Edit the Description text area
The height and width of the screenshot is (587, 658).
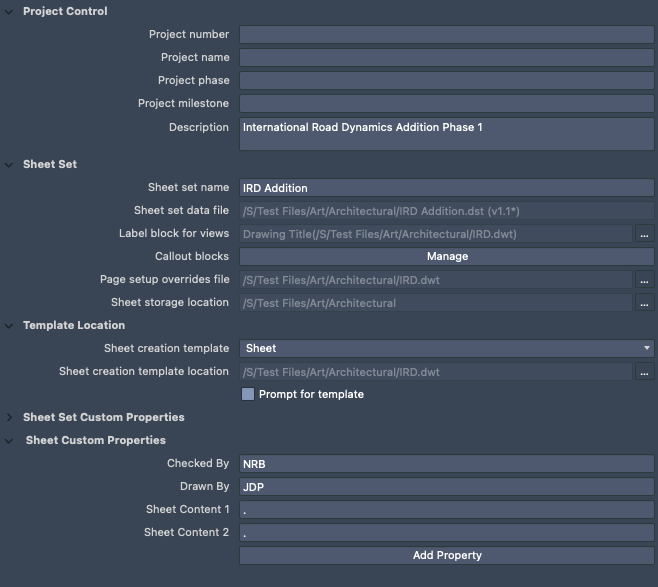point(446,134)
